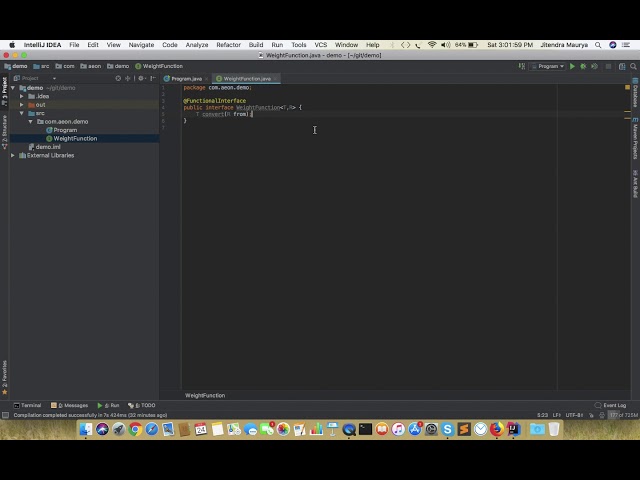
Task: Open Chrome from the dock
Action: pyautogui.click(x=135, y=429)
